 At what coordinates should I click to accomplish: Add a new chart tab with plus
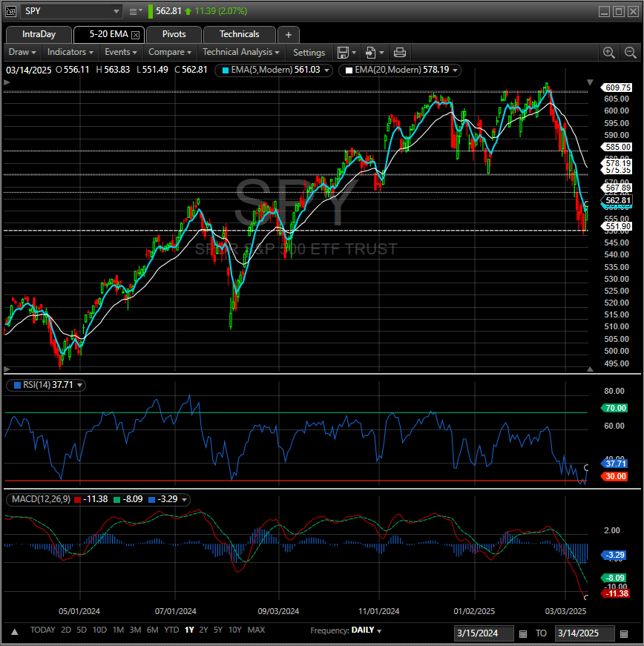(x=289, y=34)
